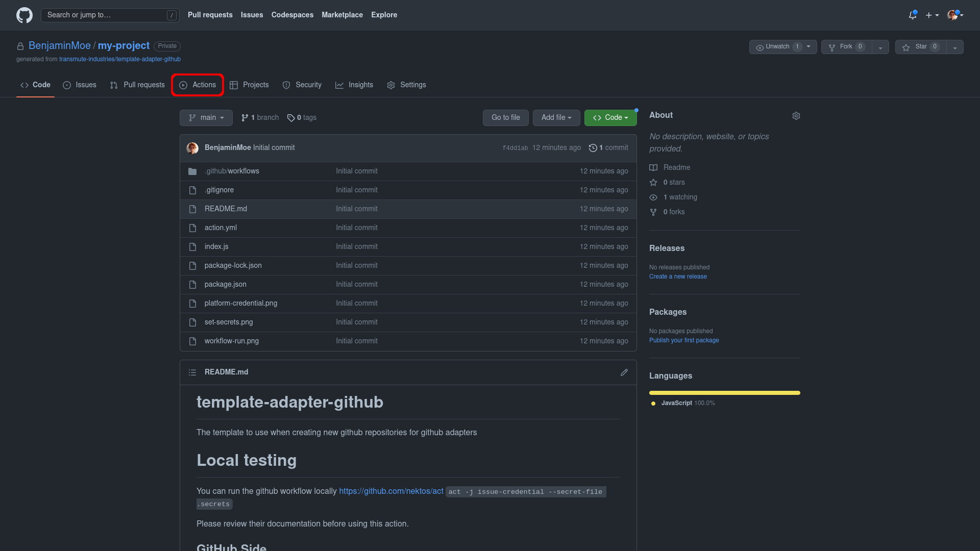Click the file icon beside README.md row
Image resolution: width=980 pixels, height=551 pixels.
(192, 209)
